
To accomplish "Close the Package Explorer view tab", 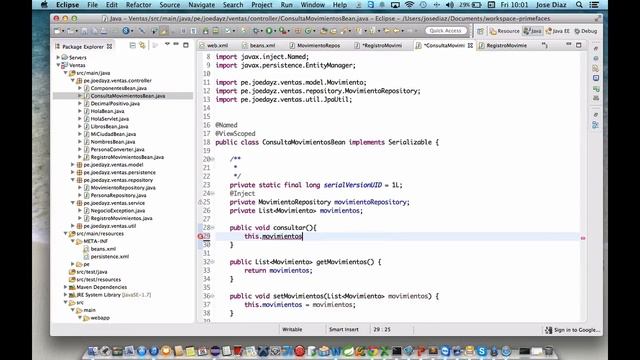I will point(109,47).
